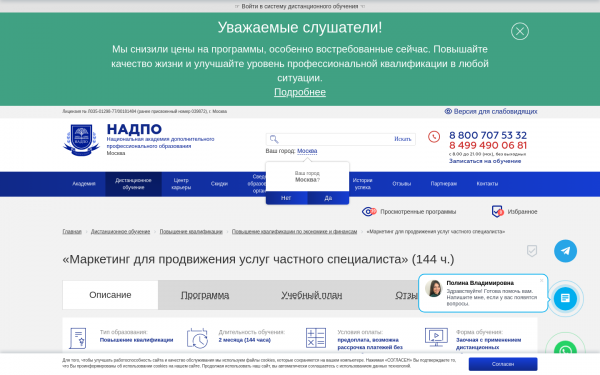Open Записаться на обучение link
Image resolution: width=600 pixels, height=375 pixels.
485,161
